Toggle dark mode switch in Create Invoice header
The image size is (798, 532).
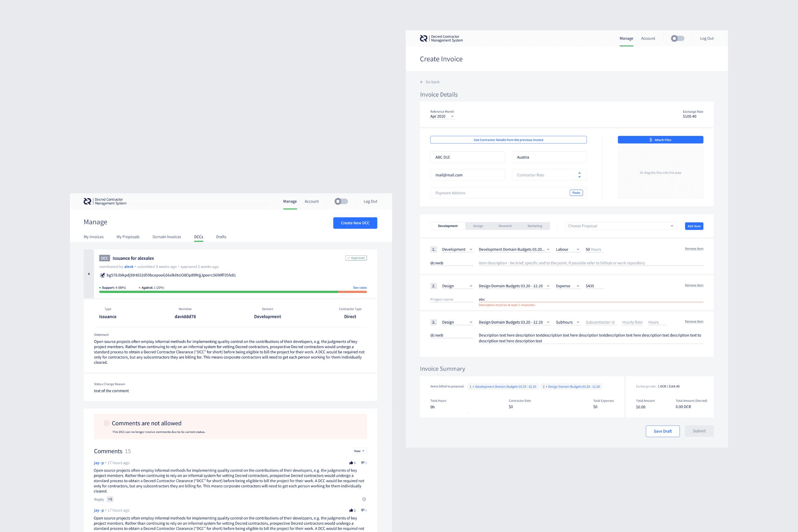click(x=677, y=39)
